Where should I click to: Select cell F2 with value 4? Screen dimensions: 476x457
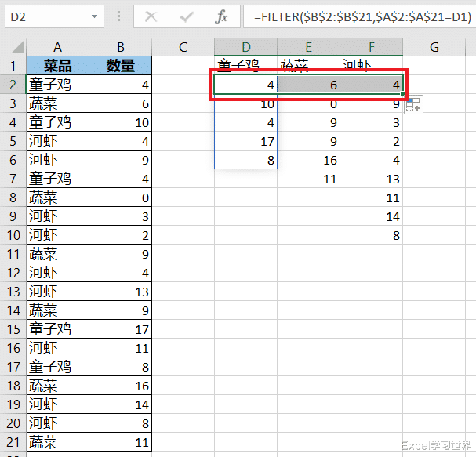coord(372,85)
